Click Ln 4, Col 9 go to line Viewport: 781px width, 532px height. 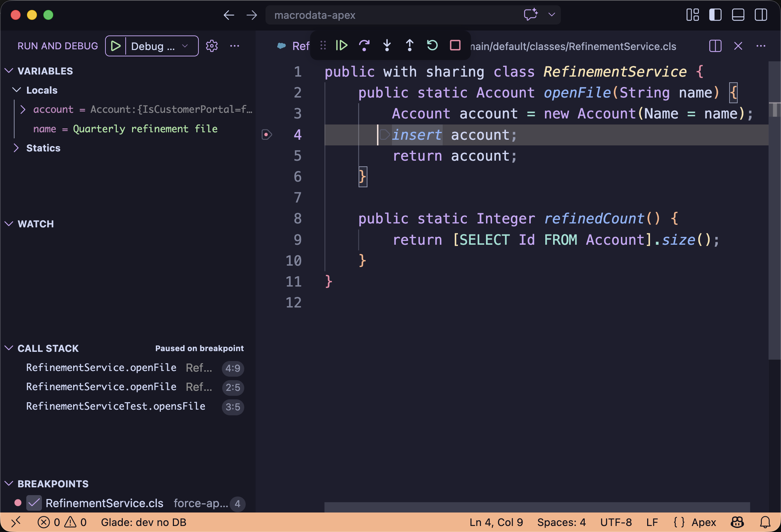coord(496,522)
